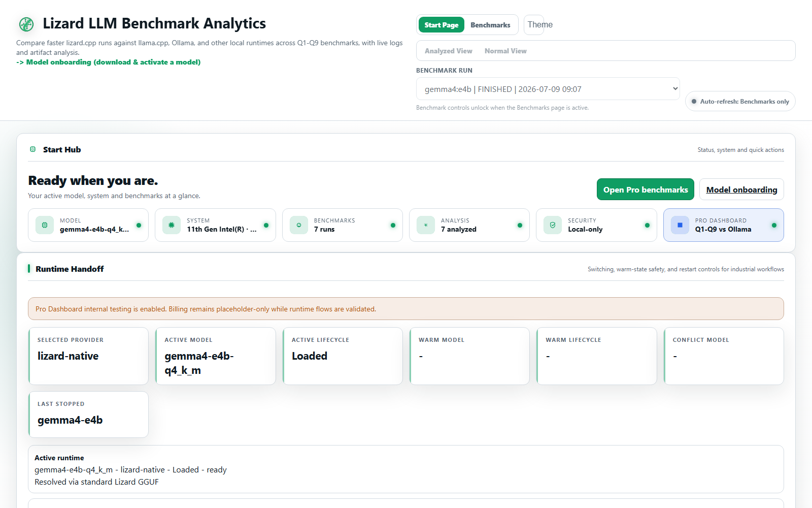
Task: Click the Active Model gemma4-e4b-q4_k_m value
Action: tap(199, 363)
